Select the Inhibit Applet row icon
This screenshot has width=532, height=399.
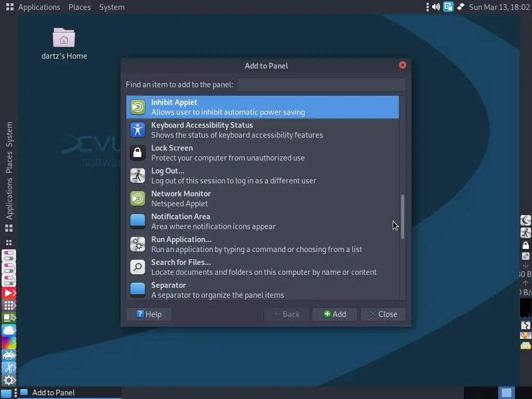(137, 107)
